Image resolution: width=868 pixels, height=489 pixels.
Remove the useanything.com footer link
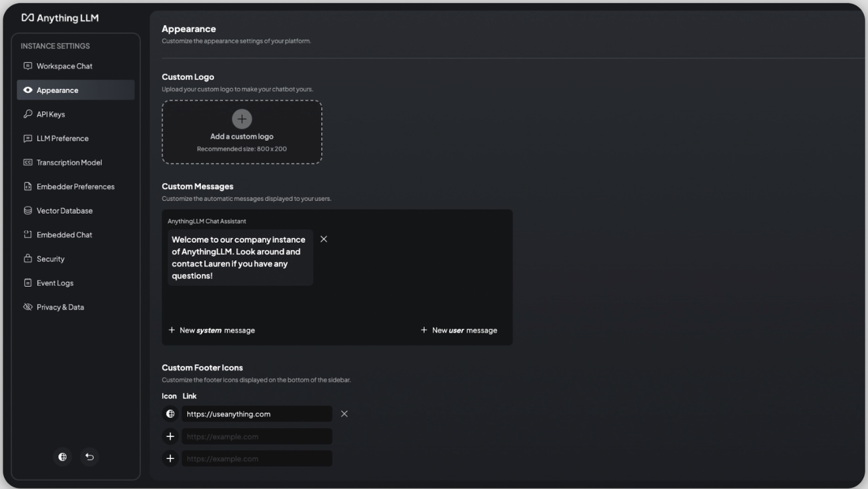click(x=344, y=414)
